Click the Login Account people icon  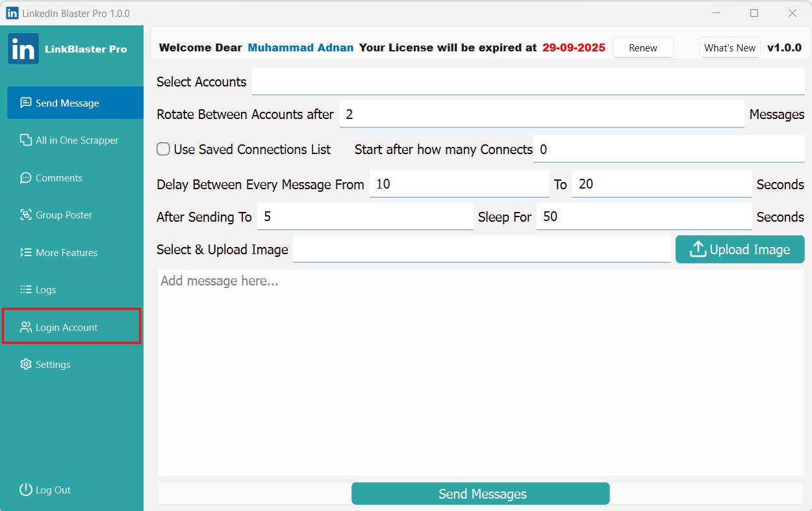click(26, 327)
